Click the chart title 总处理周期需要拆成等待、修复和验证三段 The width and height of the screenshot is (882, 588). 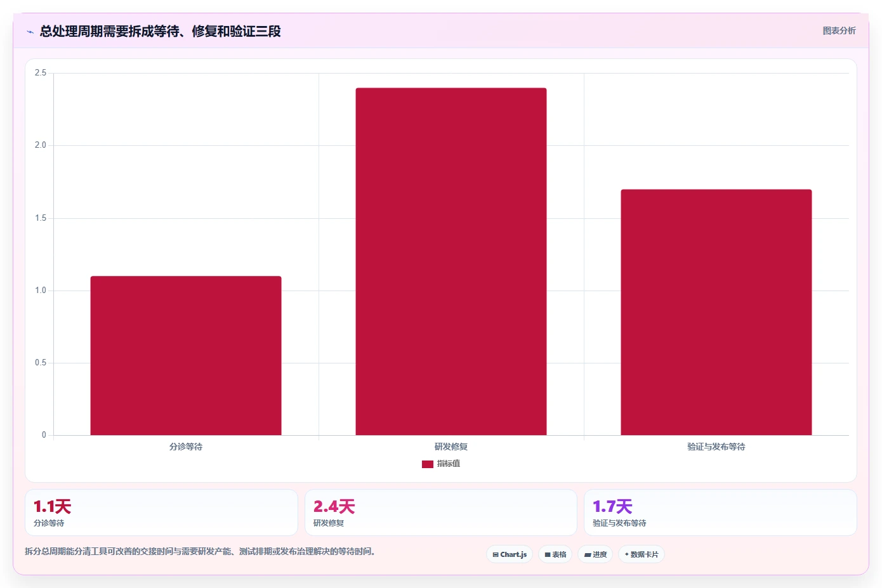coord(161,31)
